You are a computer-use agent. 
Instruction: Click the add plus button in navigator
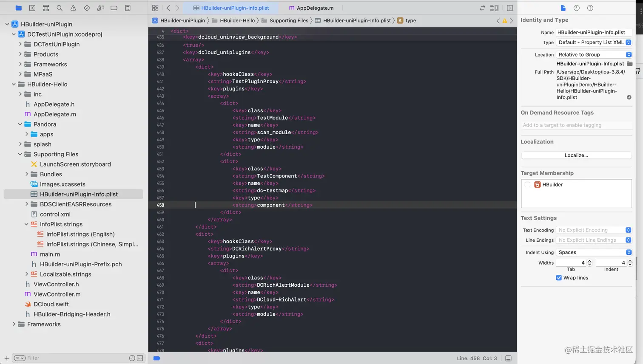pos(7,358)
